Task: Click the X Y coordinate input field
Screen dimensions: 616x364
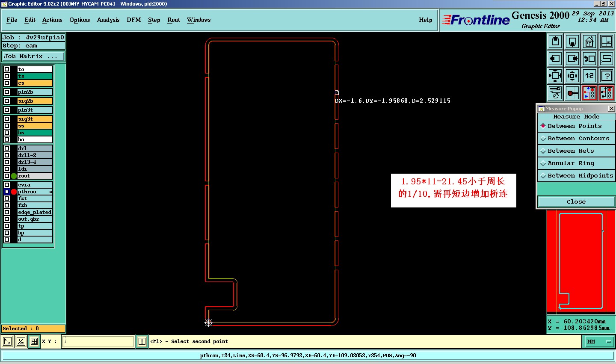Action: point(98,341)
